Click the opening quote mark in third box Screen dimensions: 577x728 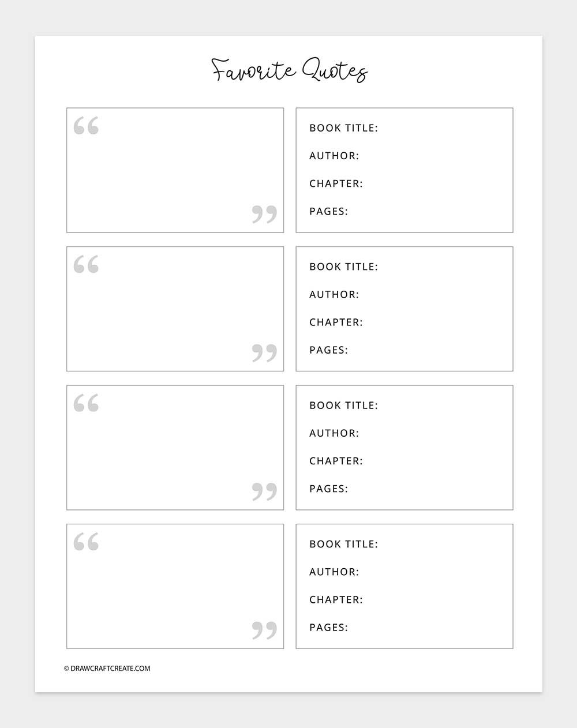(86, 403)
